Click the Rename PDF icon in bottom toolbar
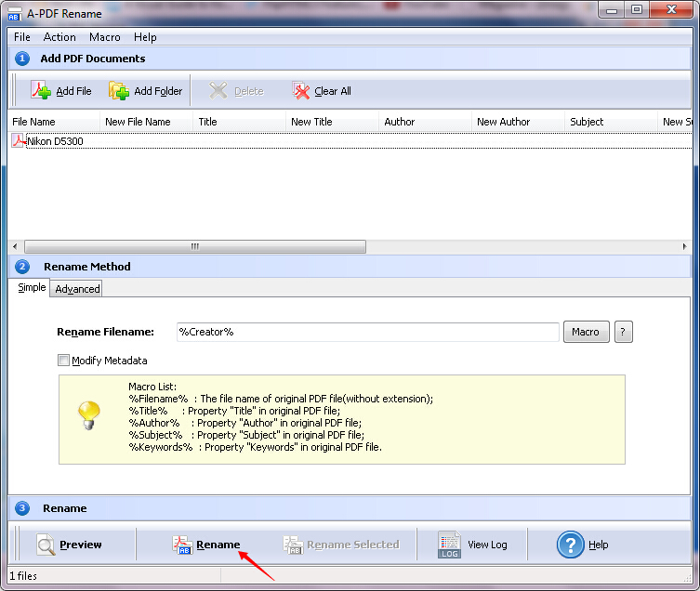 [x=182, y=545]
